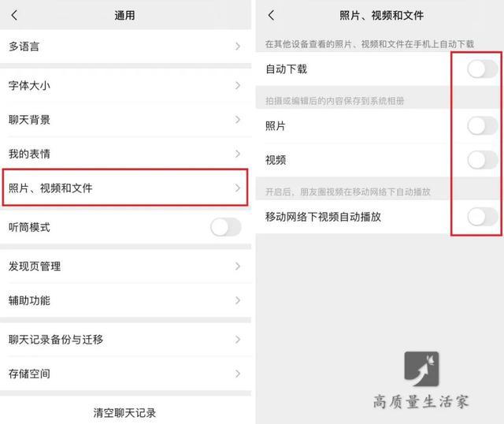
Task: Expand 发现页管理 via its arrow
Action: coord(238,266)
